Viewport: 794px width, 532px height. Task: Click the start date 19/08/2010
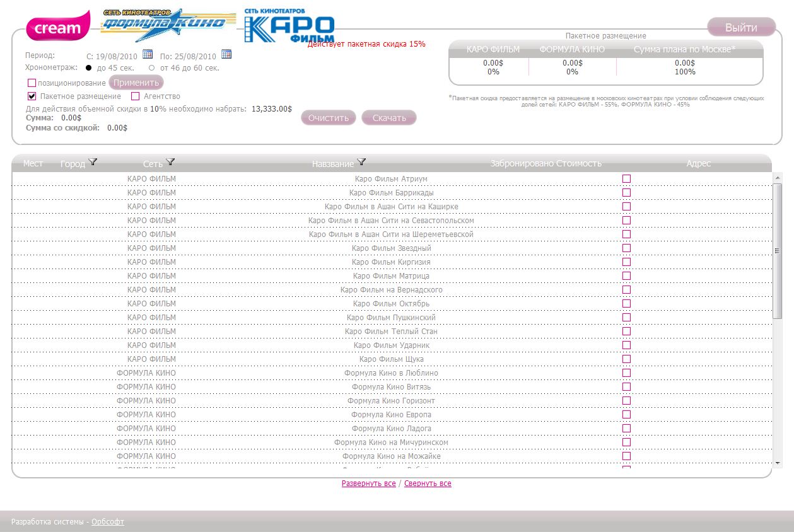click(x=118, y=57)
